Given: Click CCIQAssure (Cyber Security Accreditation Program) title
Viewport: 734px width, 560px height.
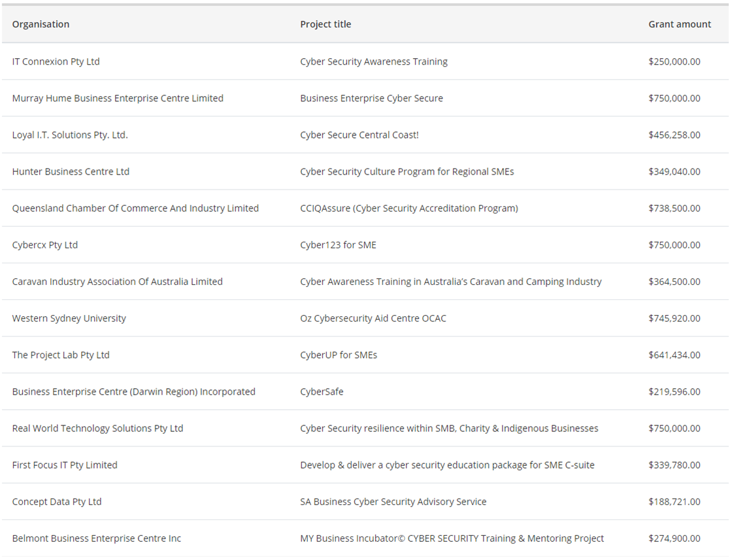Looking at the screenshot, I should (409, 208).
